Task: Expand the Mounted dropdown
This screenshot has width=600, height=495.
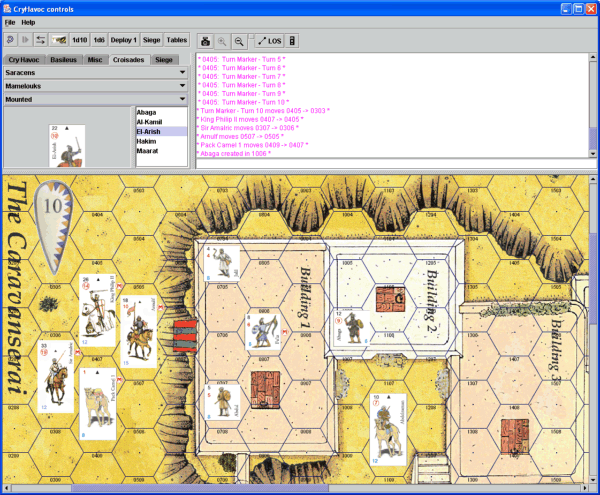Action: tap(96, 99)
